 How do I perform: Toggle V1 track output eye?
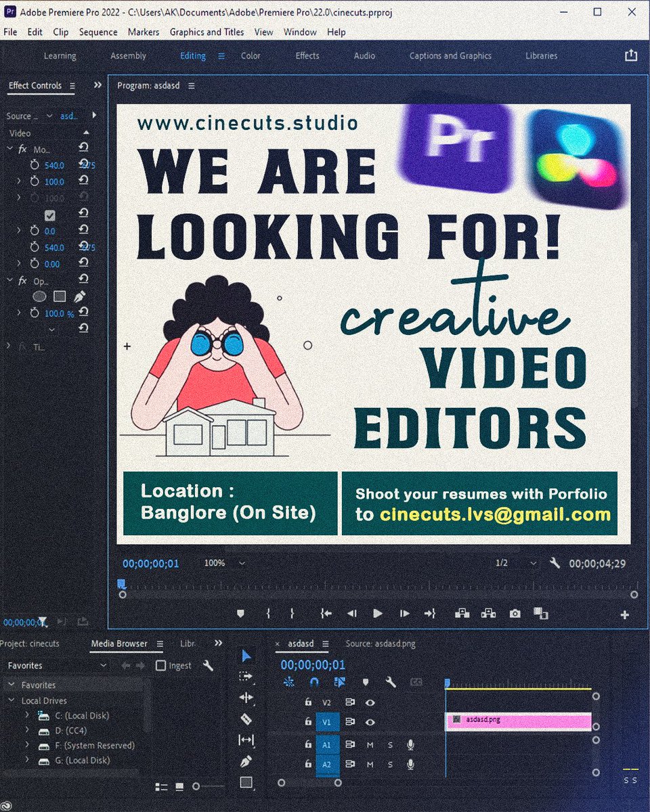[x=370, y=722]
